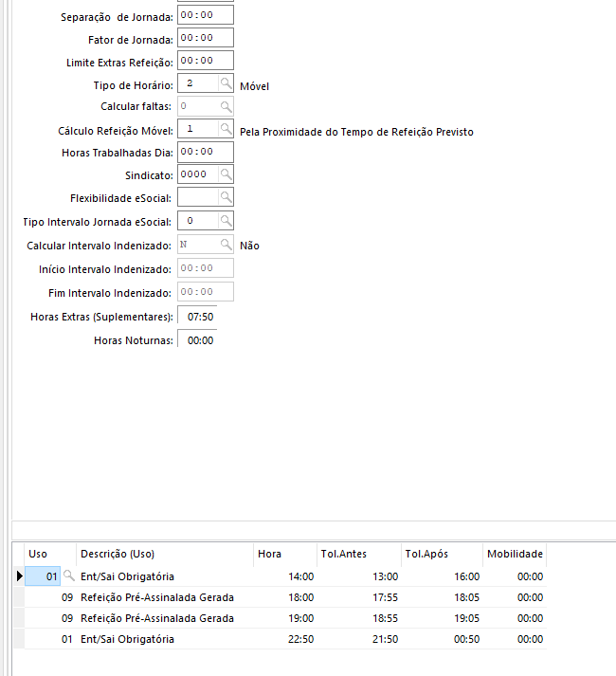
Task: Click the Calcular faltas magnifier icon
Action: (226, 106)
